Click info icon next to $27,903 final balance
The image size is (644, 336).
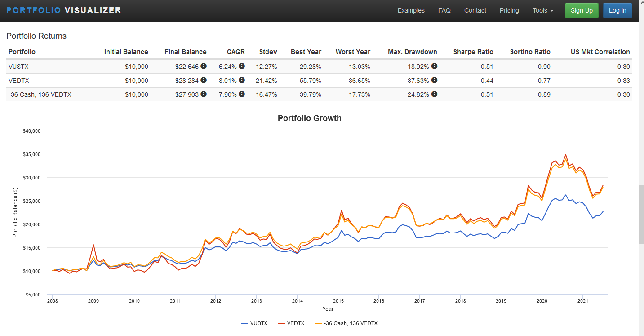[x=204, y=94]
